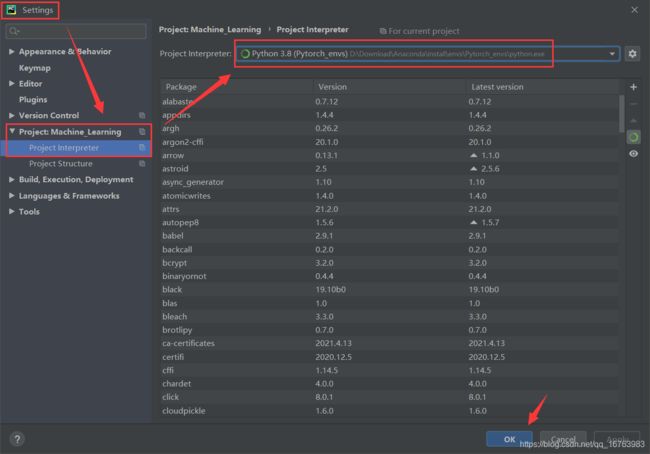Click version 19.10b0 in the black row
This screenshot has width=650, height=454.
click(330, 289)
